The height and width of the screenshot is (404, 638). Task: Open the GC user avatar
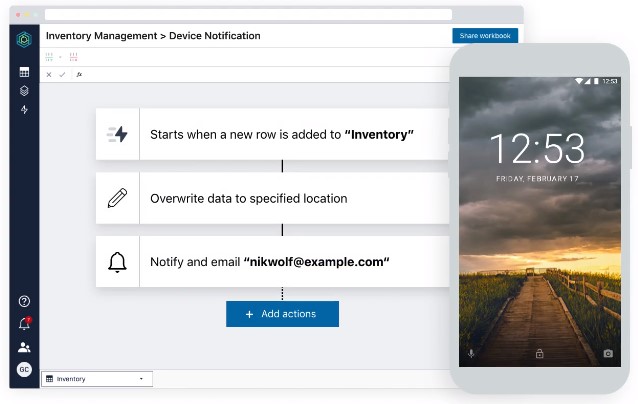pyautogui.click(x=24, y=370)
